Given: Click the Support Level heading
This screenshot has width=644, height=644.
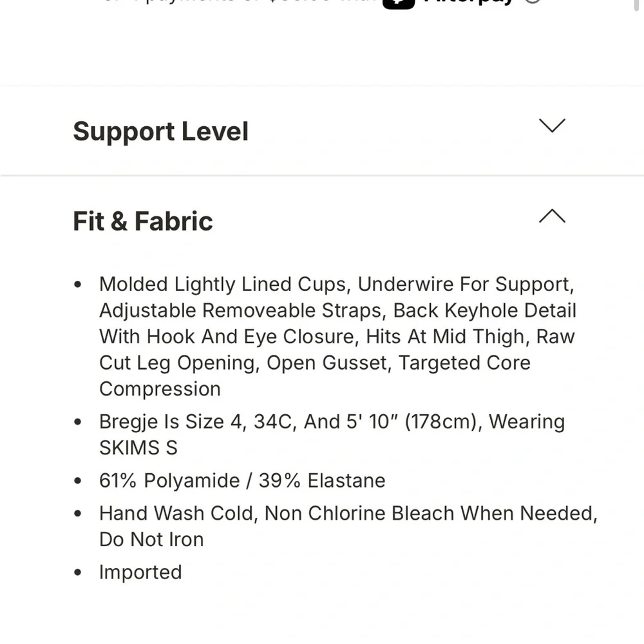Looking at the screenshot, I should 160,131.
